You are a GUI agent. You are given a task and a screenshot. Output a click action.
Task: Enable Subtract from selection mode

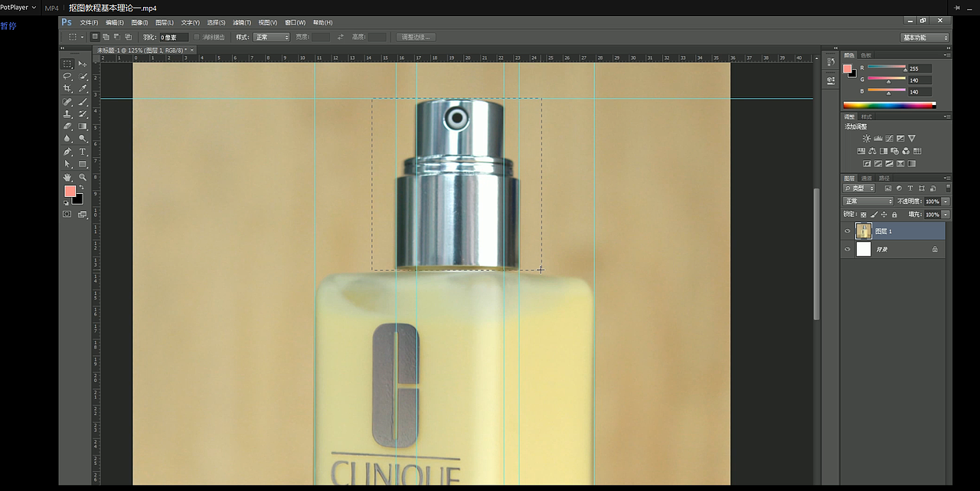(x=116, y=37)
